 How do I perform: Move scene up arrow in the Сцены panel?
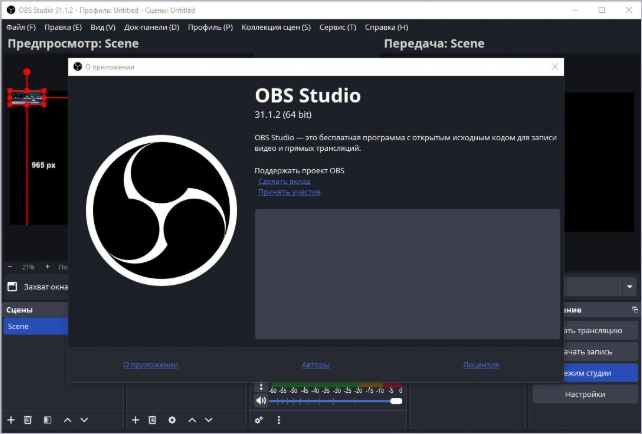tap(68, 420)
